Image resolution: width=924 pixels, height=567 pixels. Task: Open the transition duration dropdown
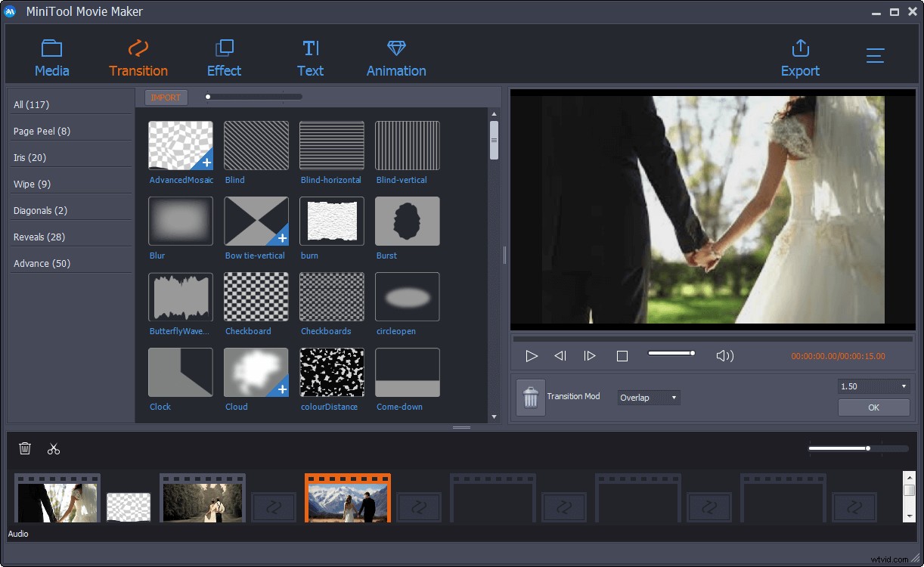coord(873,386)
